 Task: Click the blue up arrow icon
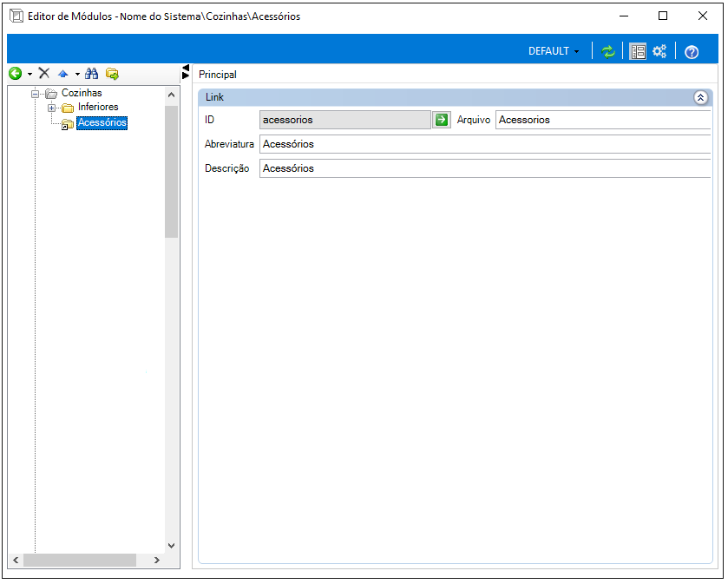pyautogui.click(x=63, y=75)
